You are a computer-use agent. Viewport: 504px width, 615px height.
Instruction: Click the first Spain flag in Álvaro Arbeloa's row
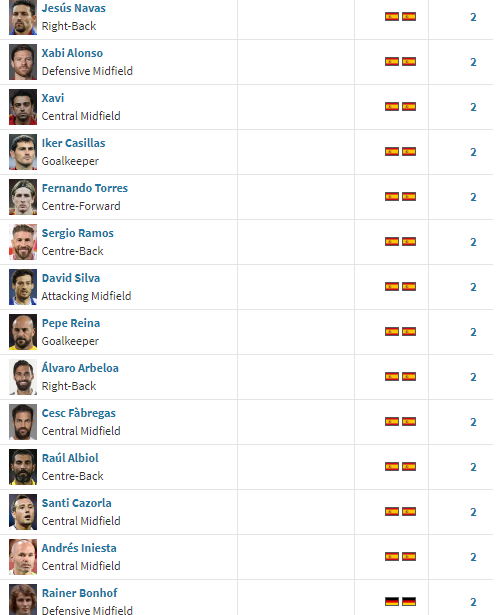pos(392,377)
